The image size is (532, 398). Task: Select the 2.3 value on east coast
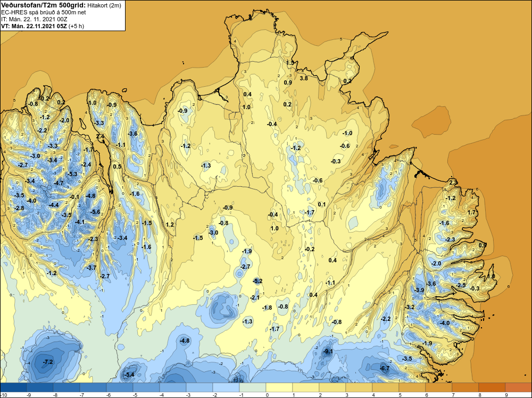[453, 183]
